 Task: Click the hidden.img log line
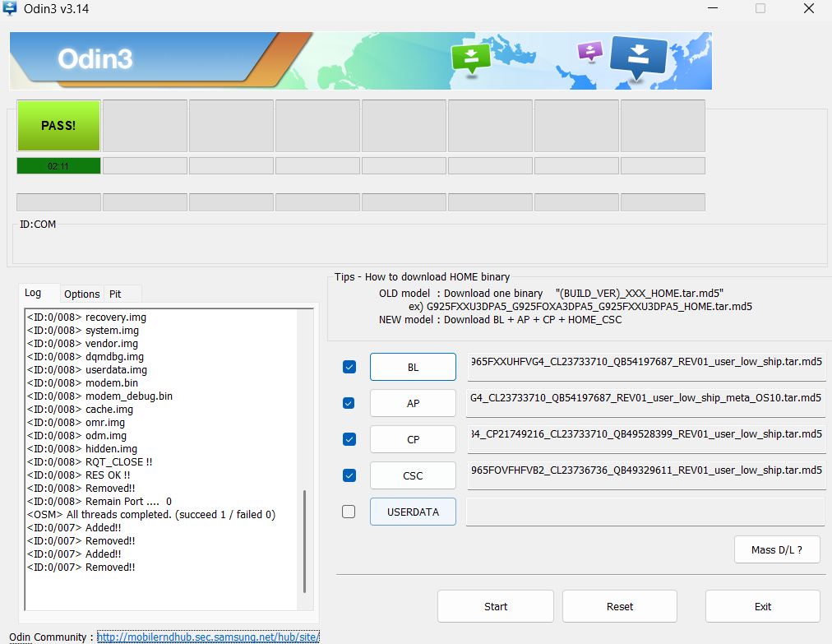(x=82, y=448)
